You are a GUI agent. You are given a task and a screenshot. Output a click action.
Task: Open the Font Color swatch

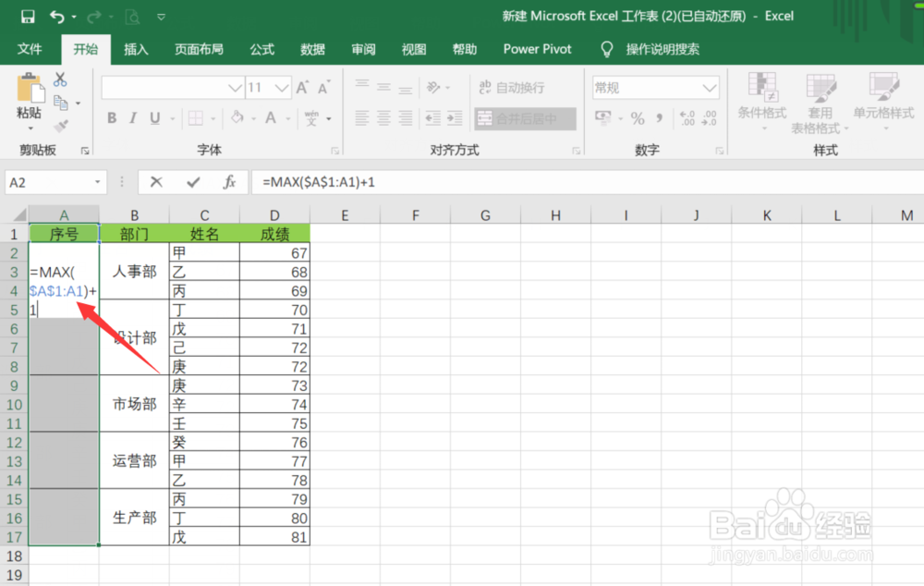point(272,118)
